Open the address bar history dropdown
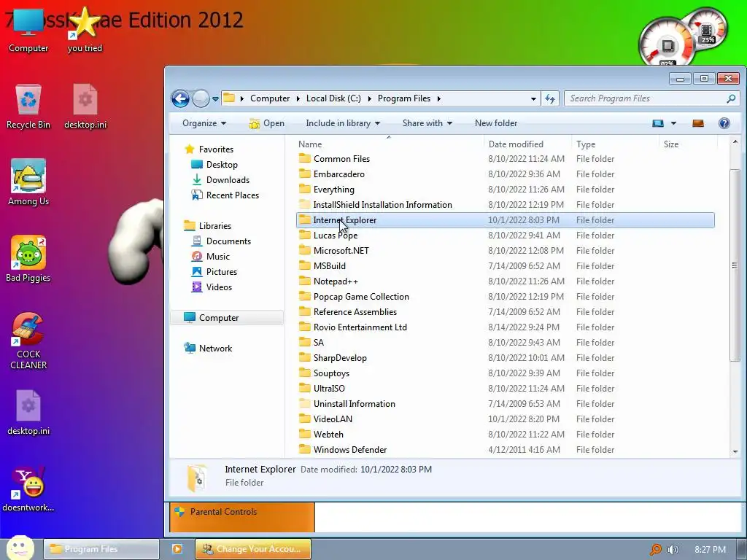This screenshot has height=560, width=747. pos(533,98)
